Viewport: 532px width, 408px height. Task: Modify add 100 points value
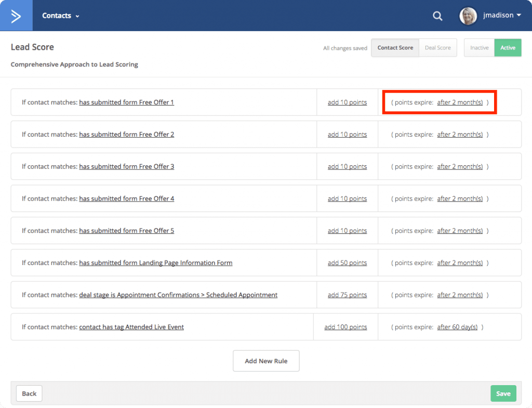(x=345, y=327)
